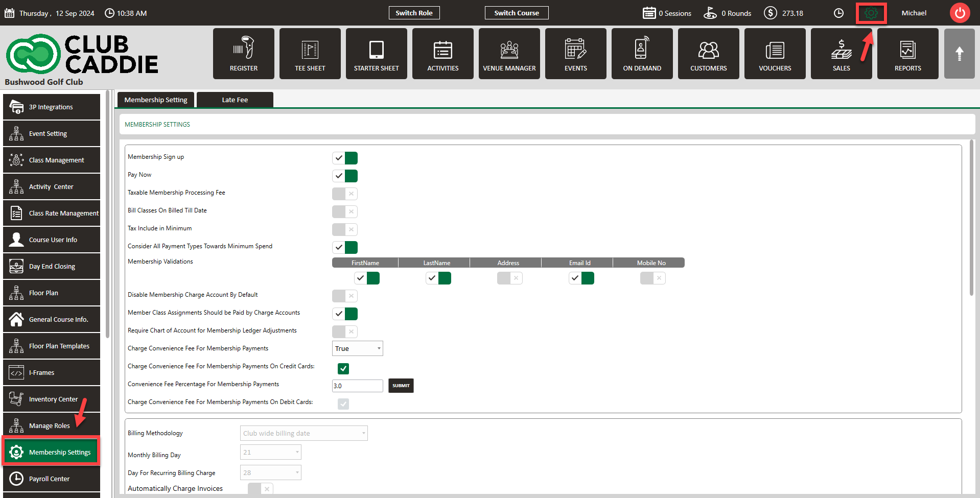The width and height of the screenshot is (980, 498).
Task: Select the Membership Setting tab
Action: click(x=156, y=100)
